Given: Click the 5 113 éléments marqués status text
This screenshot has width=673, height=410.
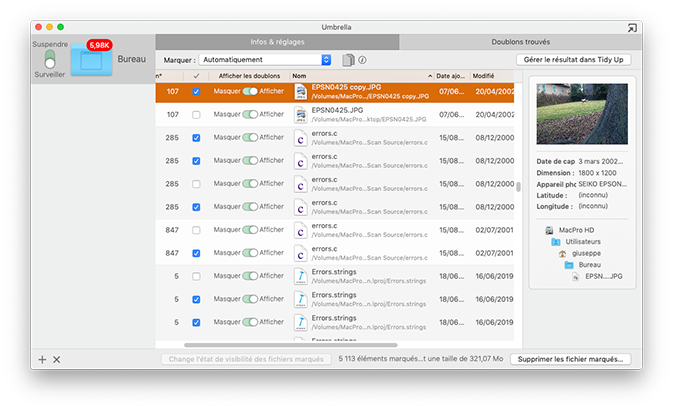Looking at the screenshot, I should (421, 359).
